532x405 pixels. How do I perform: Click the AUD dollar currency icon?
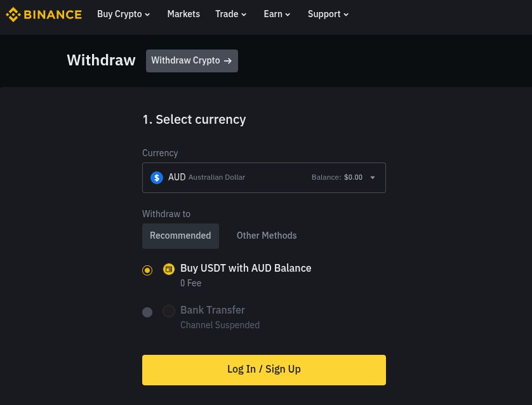(157, 178)
